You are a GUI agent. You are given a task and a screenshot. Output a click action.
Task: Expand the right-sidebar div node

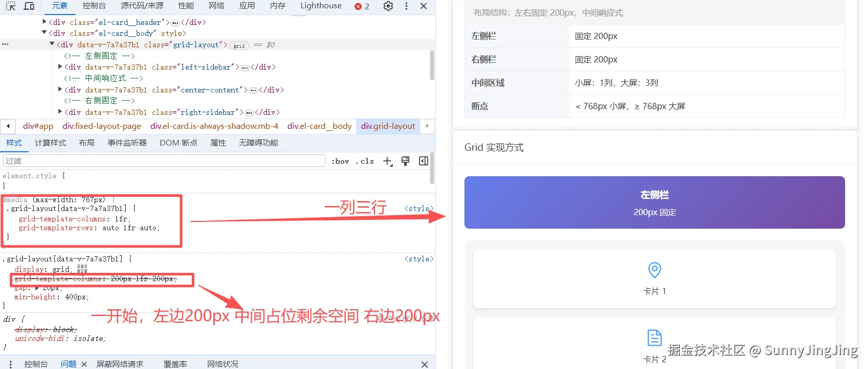[x=60, y=112]
